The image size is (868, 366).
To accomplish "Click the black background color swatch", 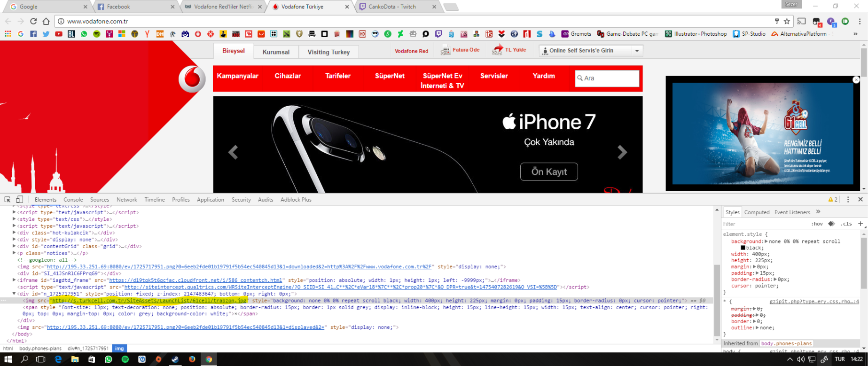I will 743,248.
